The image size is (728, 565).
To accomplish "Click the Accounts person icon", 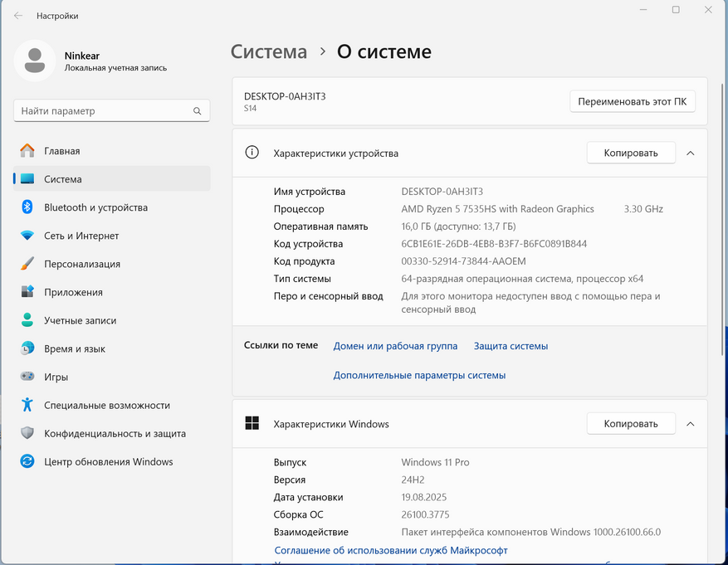I will point(27,320).
